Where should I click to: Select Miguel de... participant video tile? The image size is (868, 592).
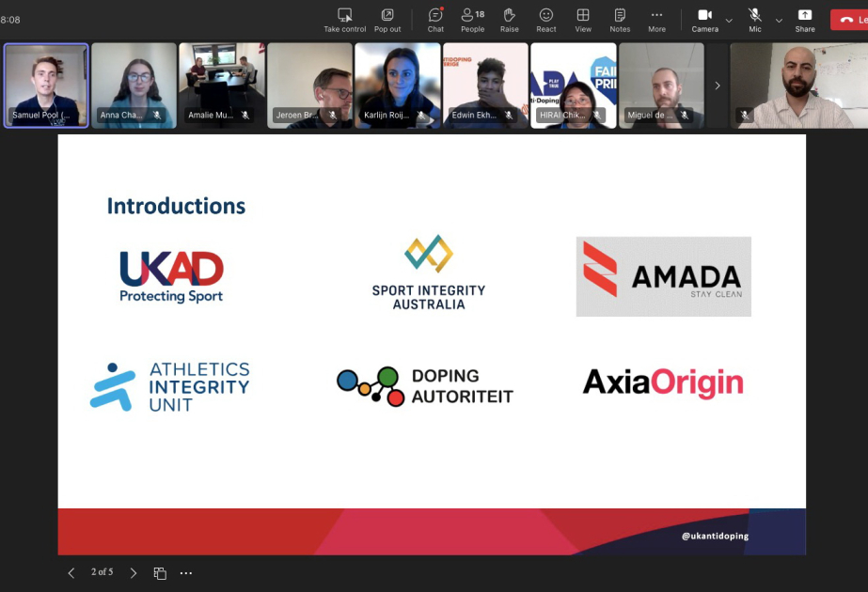[x=661, y=86]
